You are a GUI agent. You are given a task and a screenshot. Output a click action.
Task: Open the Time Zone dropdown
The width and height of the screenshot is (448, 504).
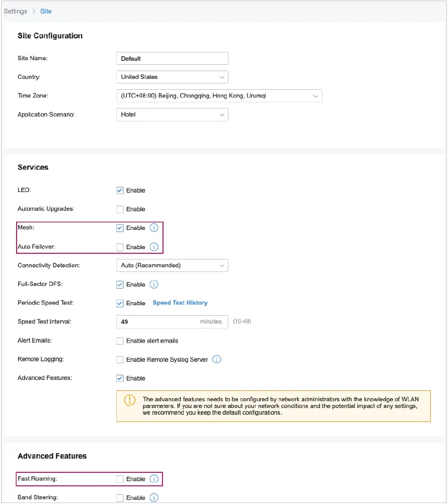[219, 96]
